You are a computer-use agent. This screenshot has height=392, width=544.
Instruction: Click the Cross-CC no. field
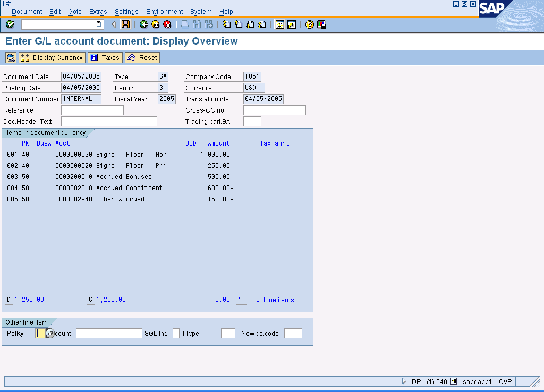click(x=275, y=110)
